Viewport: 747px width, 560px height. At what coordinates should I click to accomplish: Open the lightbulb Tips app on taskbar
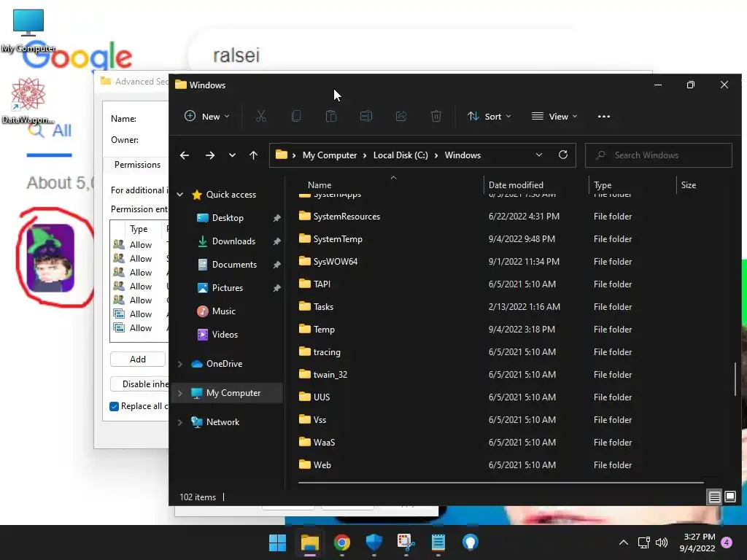click(471, 542)
